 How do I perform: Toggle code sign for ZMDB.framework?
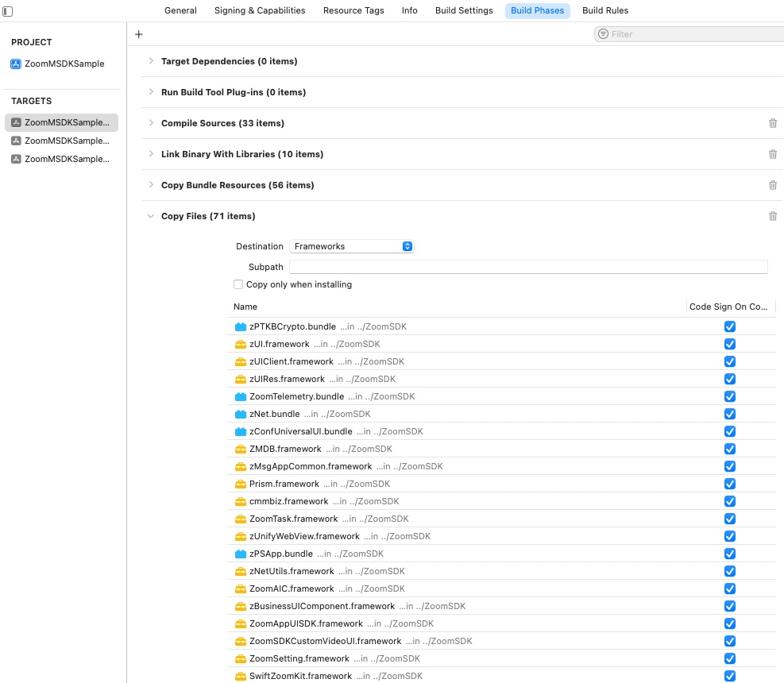[x=729, y=449]
